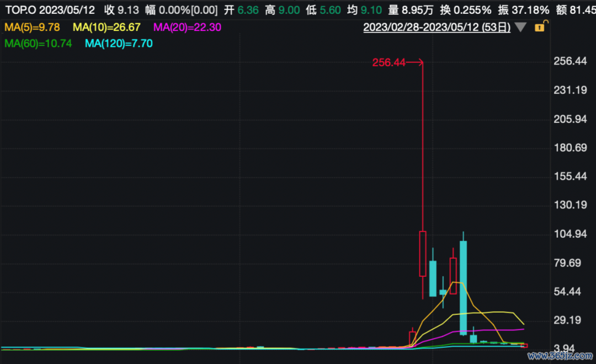Image resolution: width=596 pixels, height=364 pixels.
Task: Click the 收 9.13 closing price value
Action: tap(121, 10)
